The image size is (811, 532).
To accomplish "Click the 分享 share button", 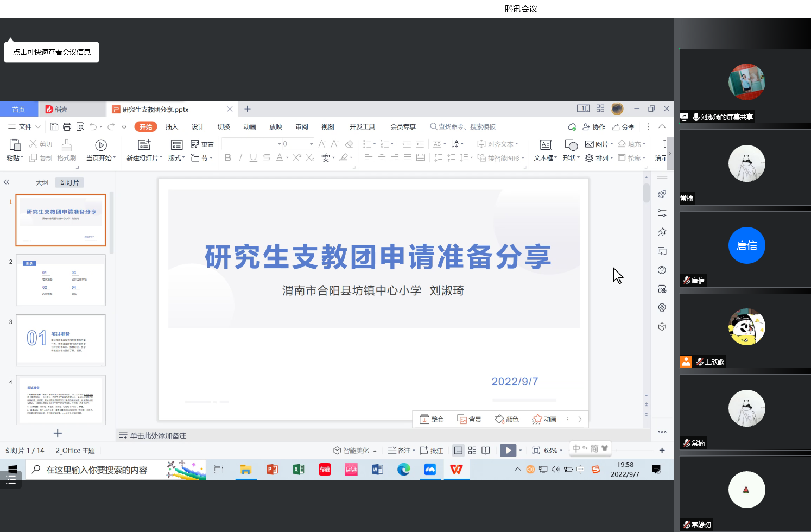I will click(623, 126).
